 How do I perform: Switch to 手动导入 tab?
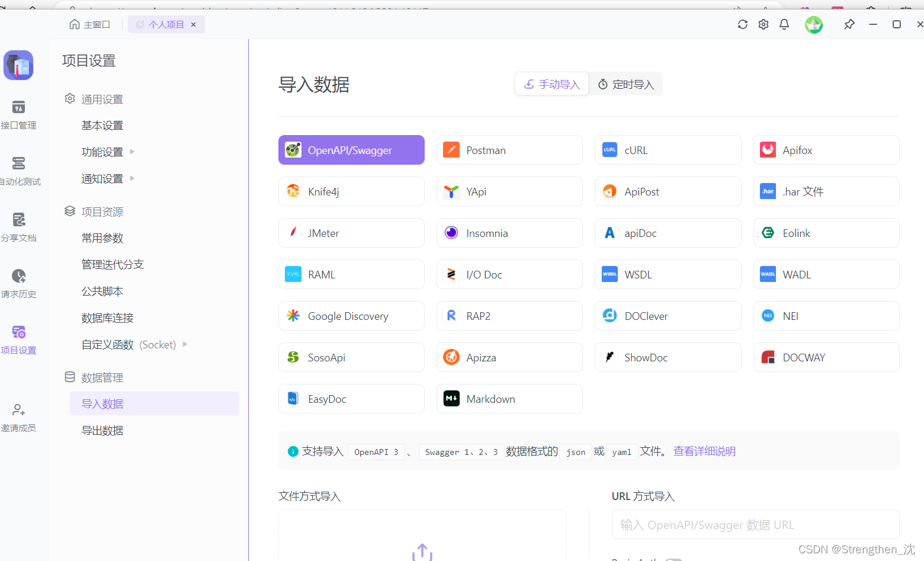point(552,84)
